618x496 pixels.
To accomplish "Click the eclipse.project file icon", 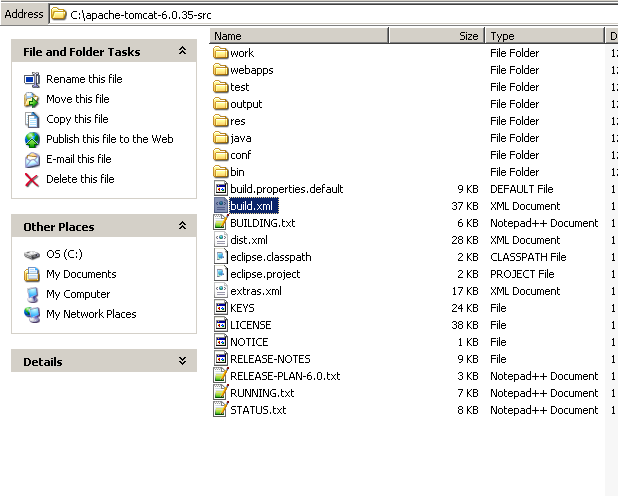I will (x=221, y=273).
